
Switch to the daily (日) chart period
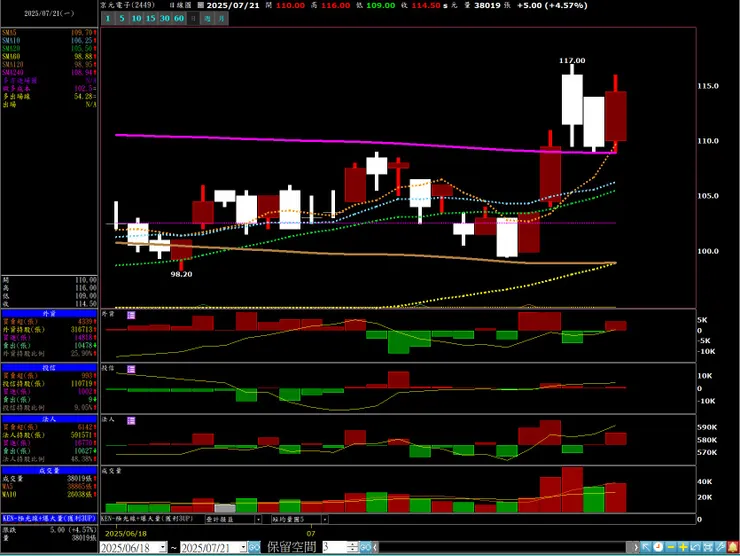(193, 18)
